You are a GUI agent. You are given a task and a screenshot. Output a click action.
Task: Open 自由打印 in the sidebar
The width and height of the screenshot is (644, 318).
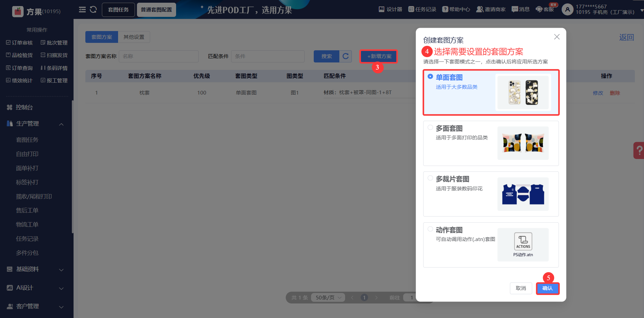tap(27, 154)
